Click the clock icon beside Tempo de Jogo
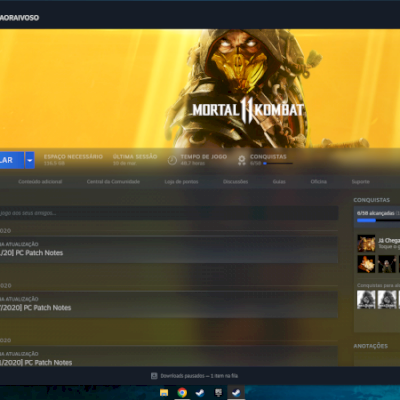 [172, 160]
